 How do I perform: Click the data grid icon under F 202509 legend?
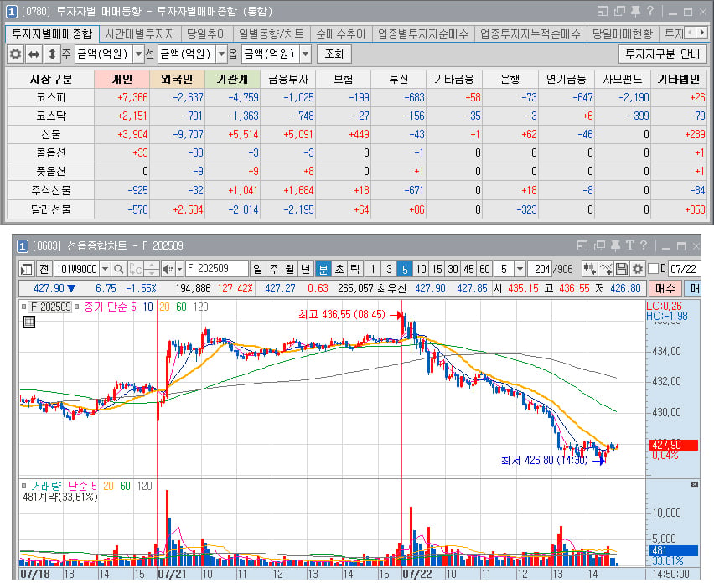(x=29, y=322)
